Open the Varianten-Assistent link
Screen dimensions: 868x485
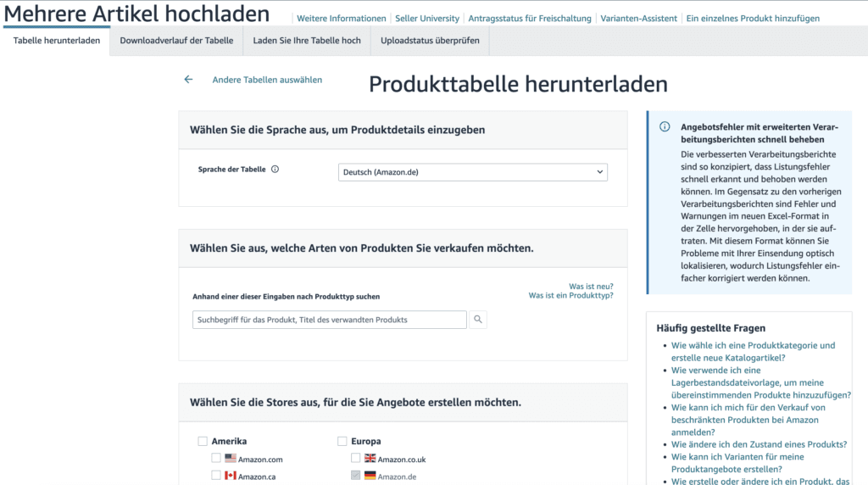click(638, 19)
